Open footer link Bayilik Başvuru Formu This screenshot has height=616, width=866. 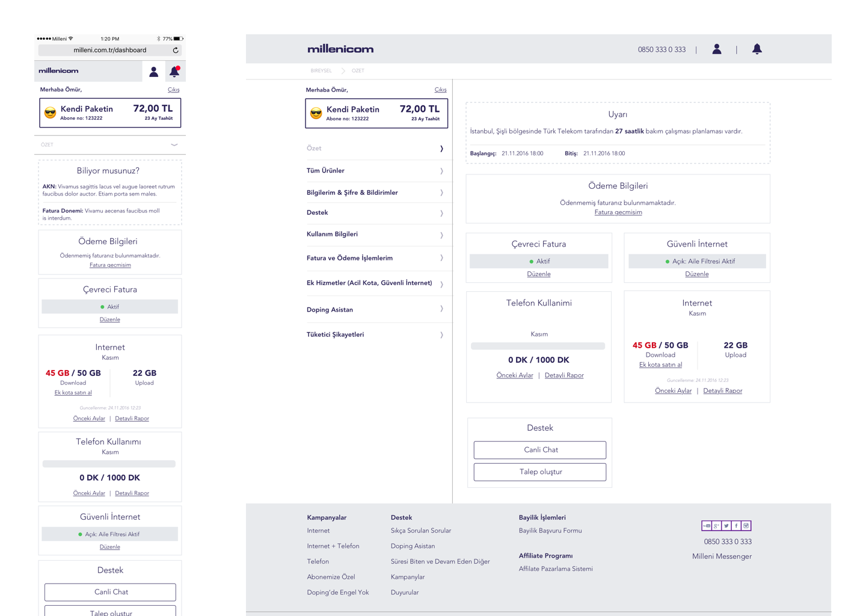[550, 531]
